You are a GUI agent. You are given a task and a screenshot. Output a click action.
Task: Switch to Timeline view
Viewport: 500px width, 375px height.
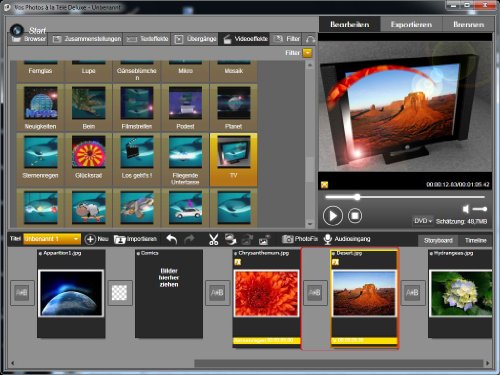coord(475,240)
